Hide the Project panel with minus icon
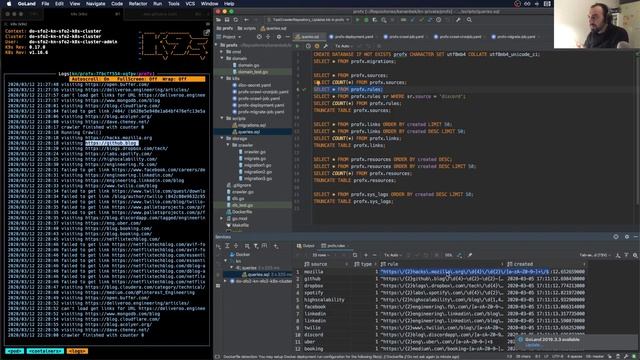640x360 pixels. click(x=287, y=37)
